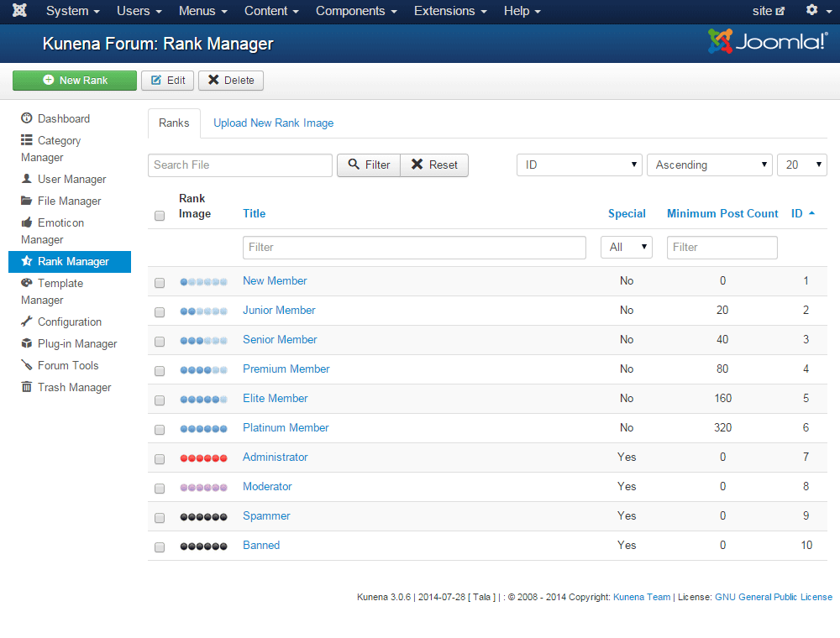Image resolution: width=840 pixels, height=638 pixels.
Task: Open the Banned rank link
Action: [x=261, y=545]
